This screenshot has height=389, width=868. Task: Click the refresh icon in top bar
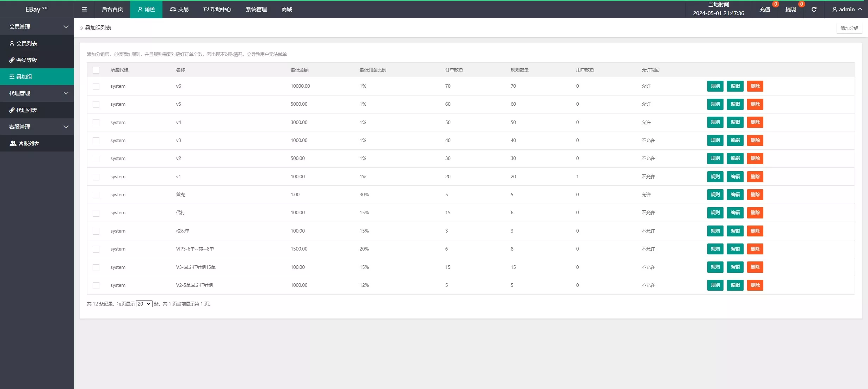tap(814, 10)
